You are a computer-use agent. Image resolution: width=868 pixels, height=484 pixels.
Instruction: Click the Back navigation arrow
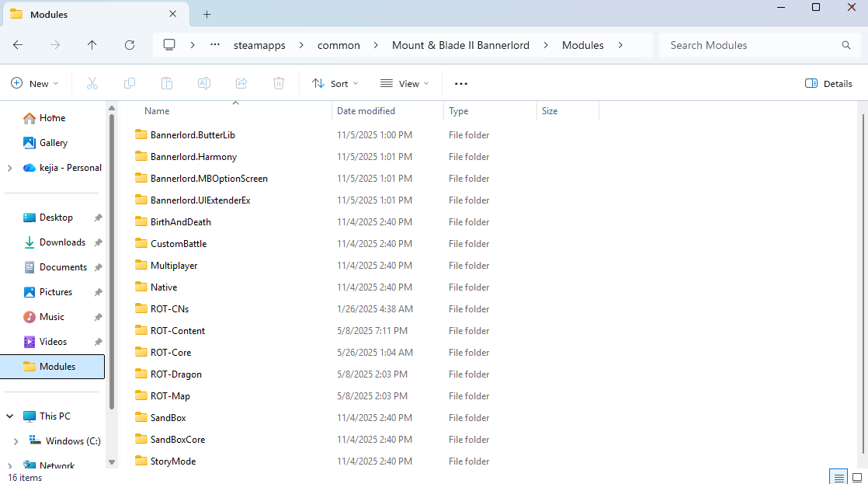[18, 45]
